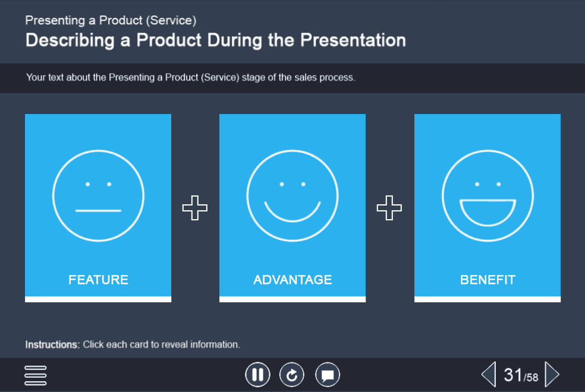Screen dimensions: 585x392
Task: Click the neutral face icon on Feature card
Action: (x=98, y=194)
